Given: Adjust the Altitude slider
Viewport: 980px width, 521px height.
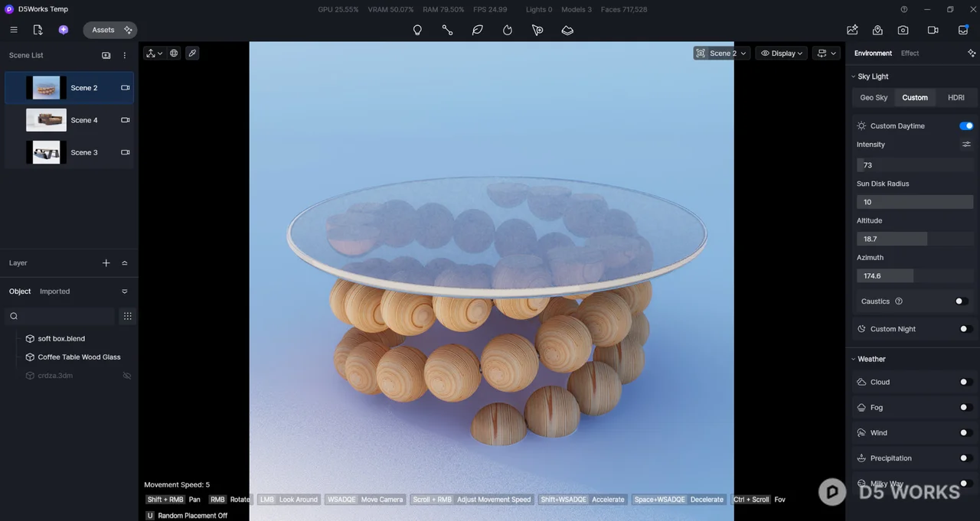Looking at the screenshot, I should [915, 239].
